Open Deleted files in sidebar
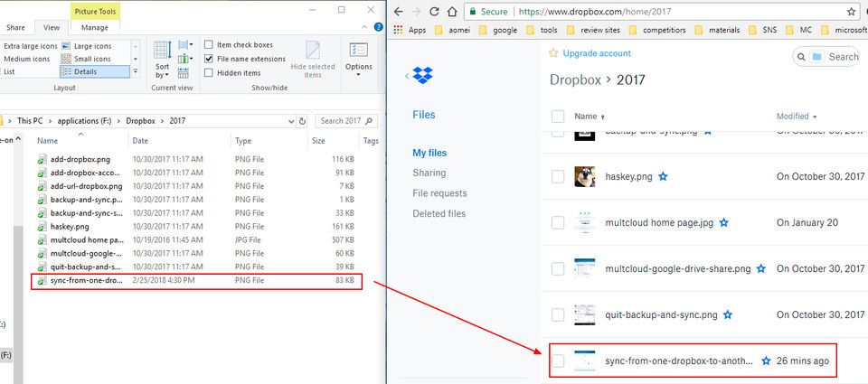This screenshot has height=384, width=868. pos(439,213)
